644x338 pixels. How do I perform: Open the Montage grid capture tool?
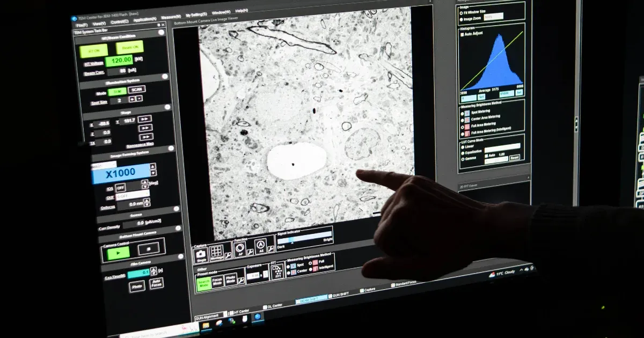point(216,253)
